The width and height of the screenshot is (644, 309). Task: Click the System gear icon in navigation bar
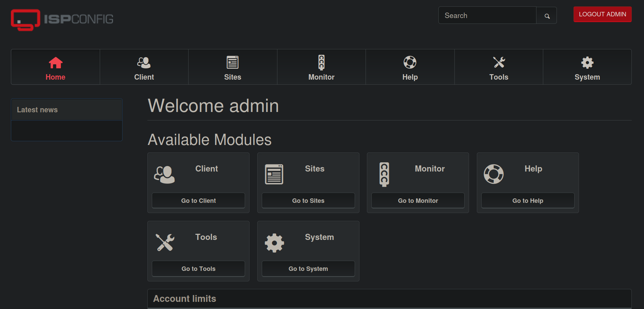tap(587, 63)
